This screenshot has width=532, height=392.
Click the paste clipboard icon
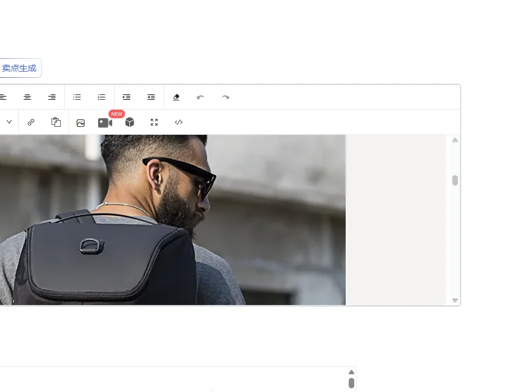click(56, 123)
